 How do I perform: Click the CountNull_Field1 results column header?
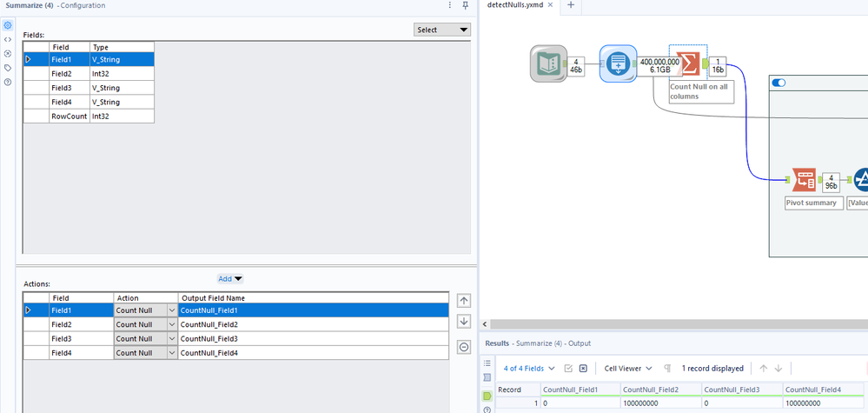coord(580,390)
